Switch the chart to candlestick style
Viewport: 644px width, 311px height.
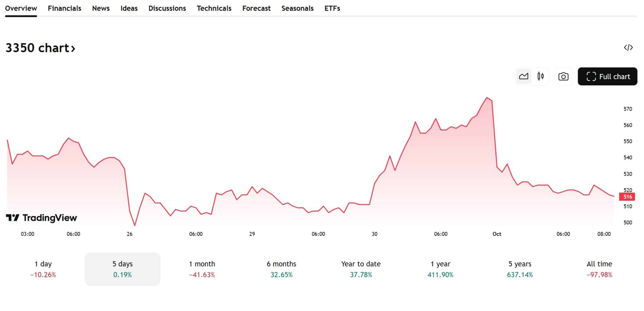(x=541, y=76)
